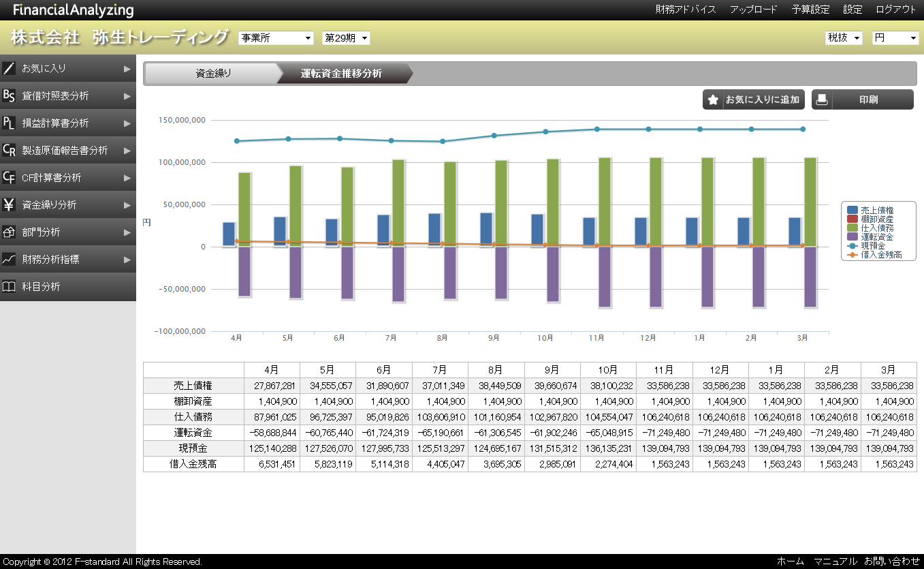Open 予算設定 in top menu
This screenshot has width=924, height=569.
pyautogui.click(x=810, y=10)
